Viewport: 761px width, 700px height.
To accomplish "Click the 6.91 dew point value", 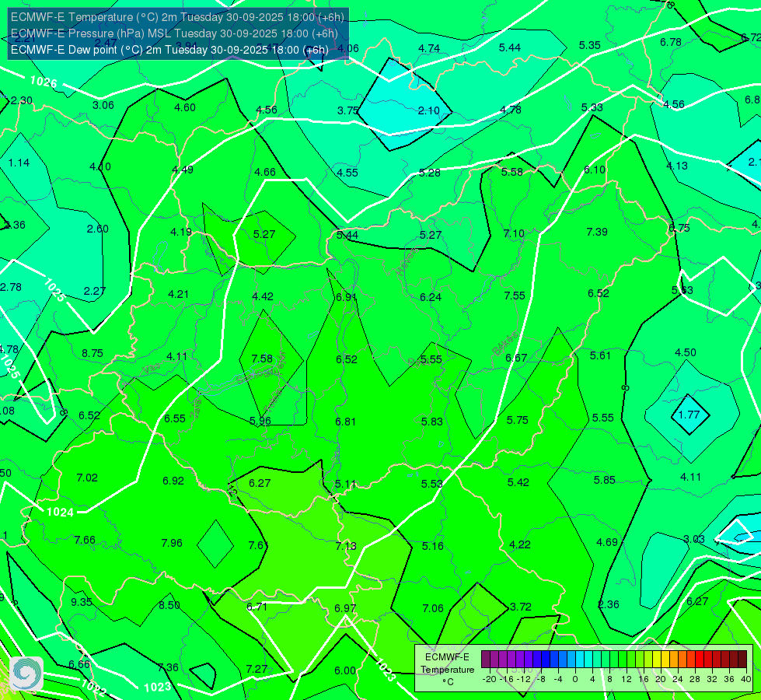I will [347, 297].
